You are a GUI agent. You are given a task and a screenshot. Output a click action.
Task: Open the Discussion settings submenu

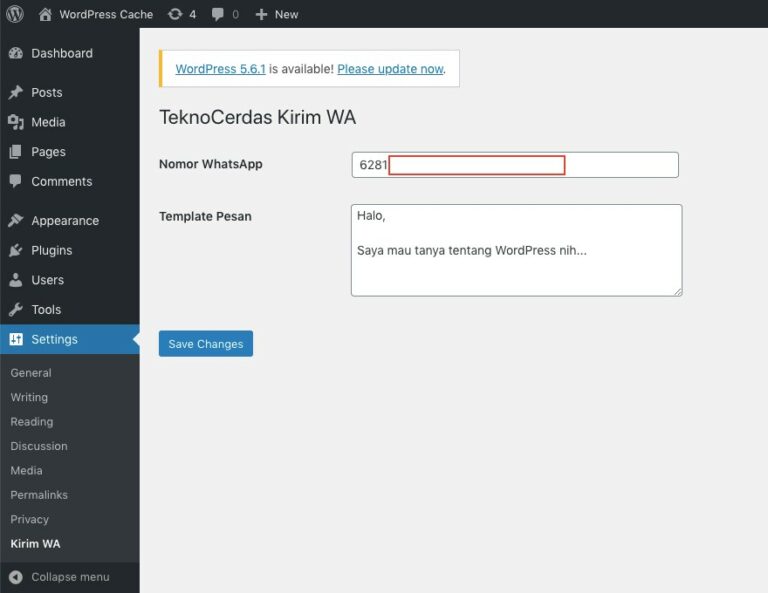39,446
